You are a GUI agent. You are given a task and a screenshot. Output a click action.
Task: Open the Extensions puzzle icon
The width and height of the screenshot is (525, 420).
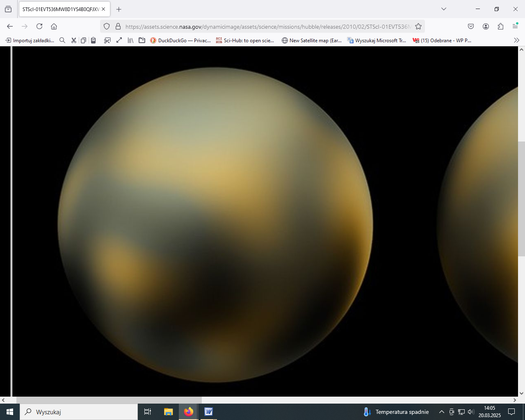[x=500, y=26]
